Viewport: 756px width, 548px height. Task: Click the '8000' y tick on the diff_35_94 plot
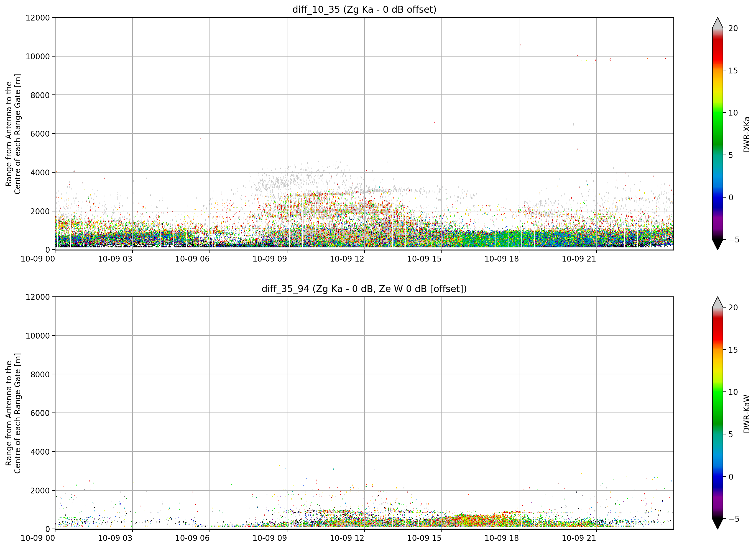(40, 375)
